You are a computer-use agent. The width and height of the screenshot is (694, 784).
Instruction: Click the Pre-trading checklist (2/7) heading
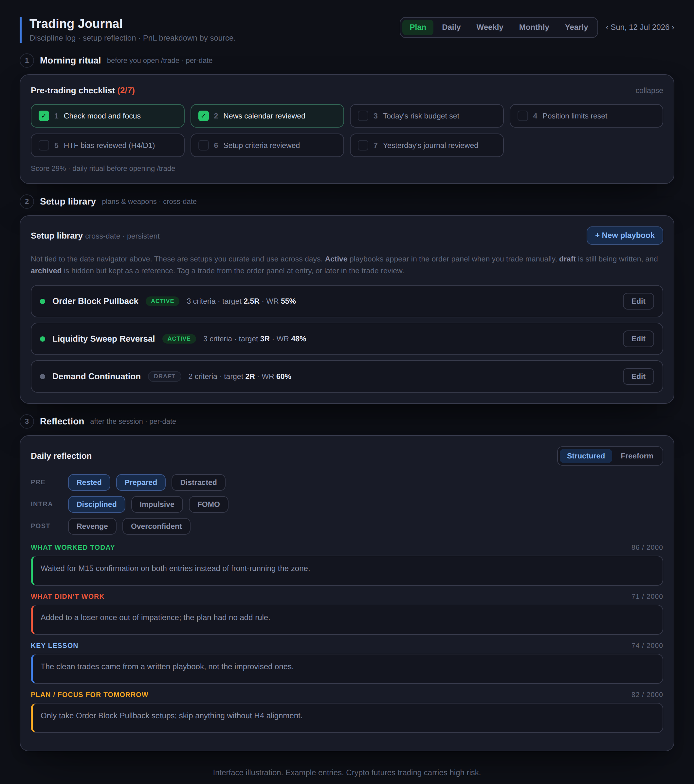pyautogui.click(x=83, y=91)
